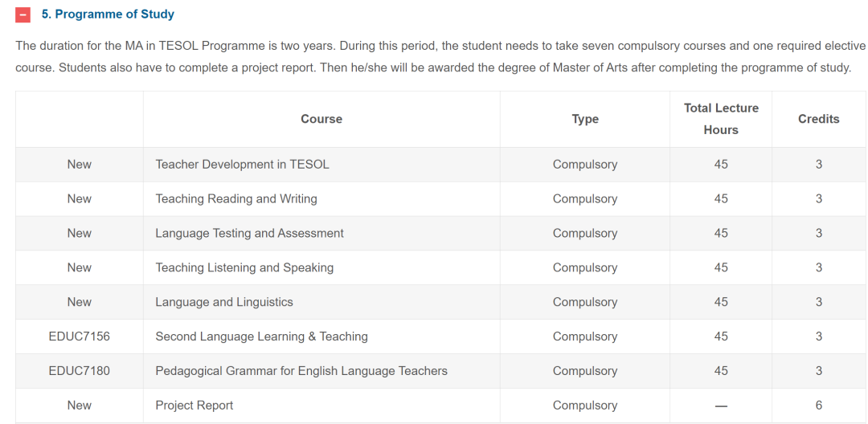The height and width of the screenshot is (424, 868).
Task: Click the Type column header
Action: tap(585, 119)
